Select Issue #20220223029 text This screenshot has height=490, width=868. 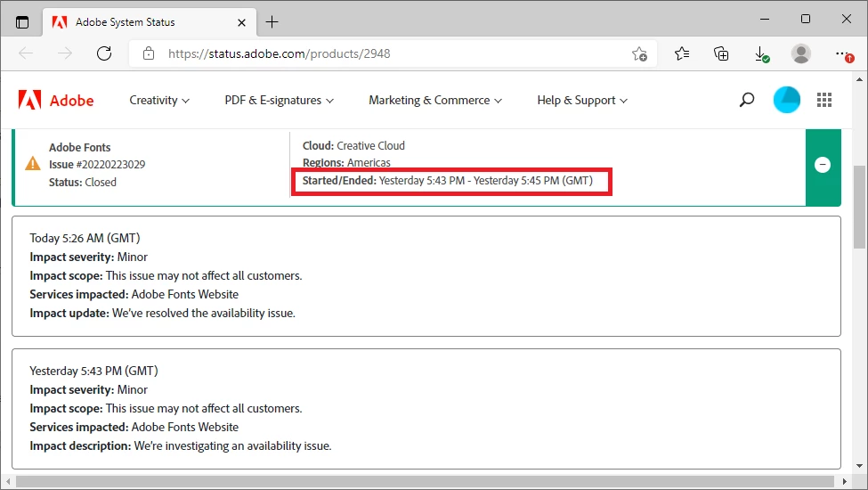pos(97,165)
